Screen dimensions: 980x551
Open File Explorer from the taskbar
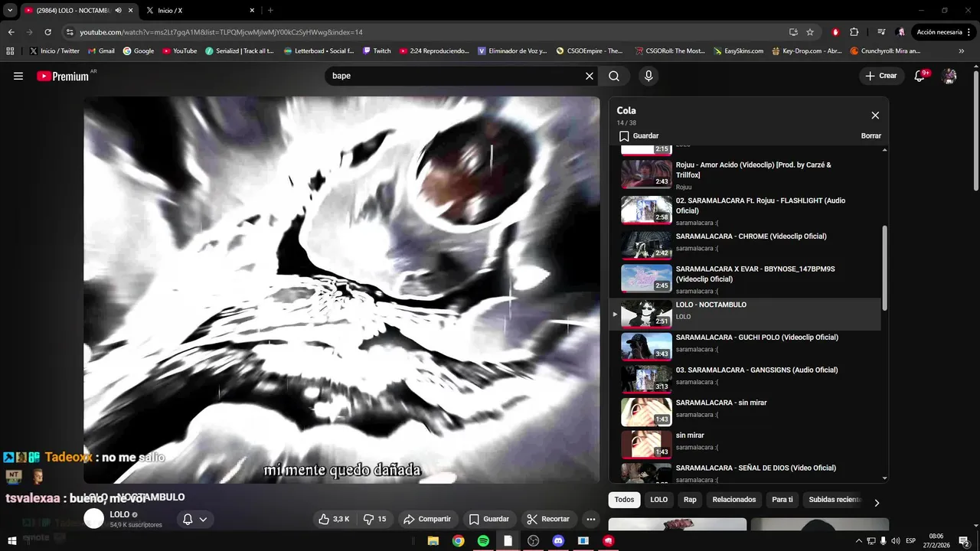tap(433, 541)
